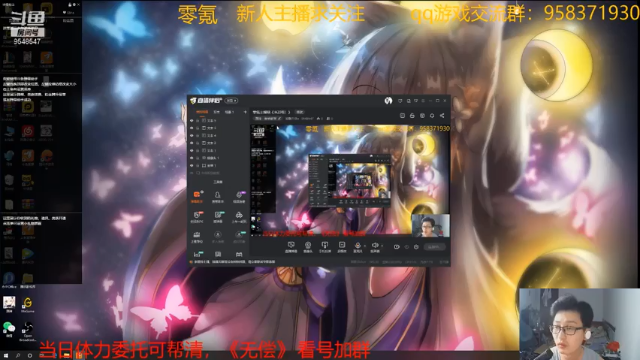Switch to the third scene tab
This screenshot has width=640, height=360.
(x=229, y=112)
